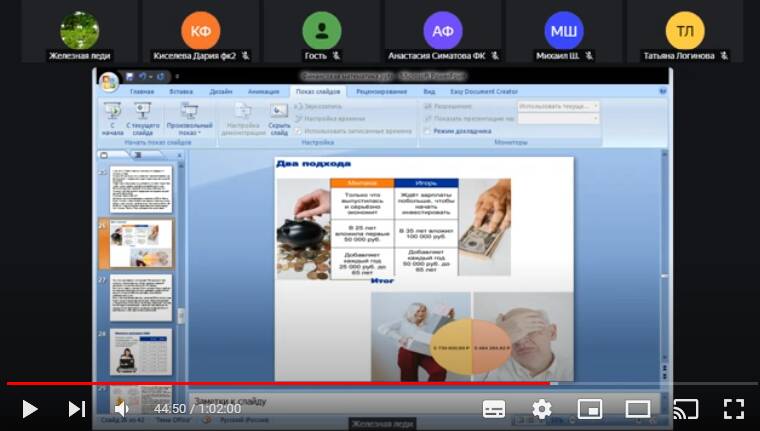Start slideshow from current slide (С текущего слайда)
The width and height of the screenshot is (760, 431).
point(142,119)
